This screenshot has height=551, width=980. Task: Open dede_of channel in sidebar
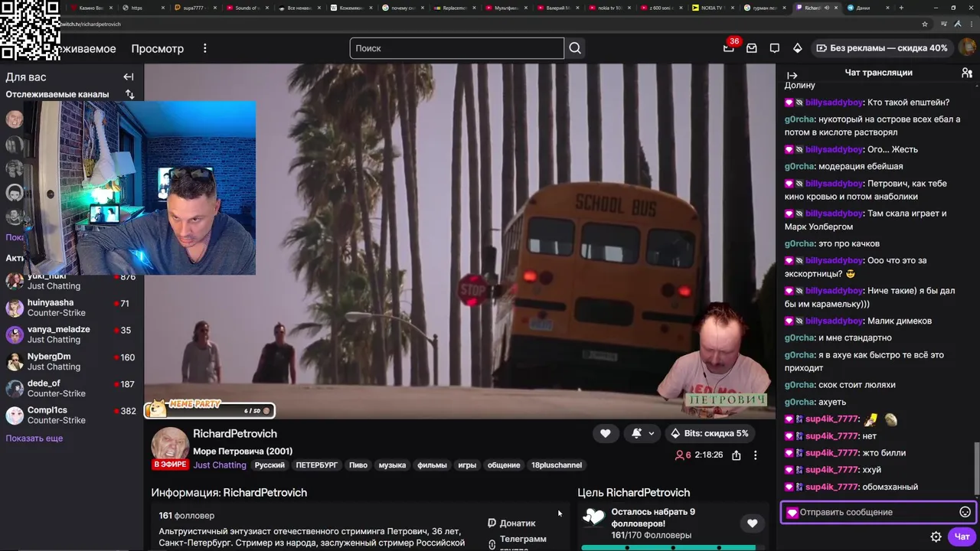click(70, 388)
